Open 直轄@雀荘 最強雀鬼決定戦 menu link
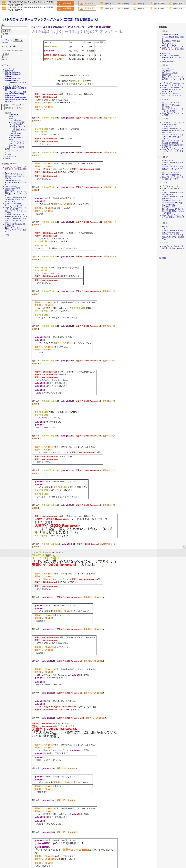Image resolution: width=186 pixels, height=868 pixels. point(15,98)
